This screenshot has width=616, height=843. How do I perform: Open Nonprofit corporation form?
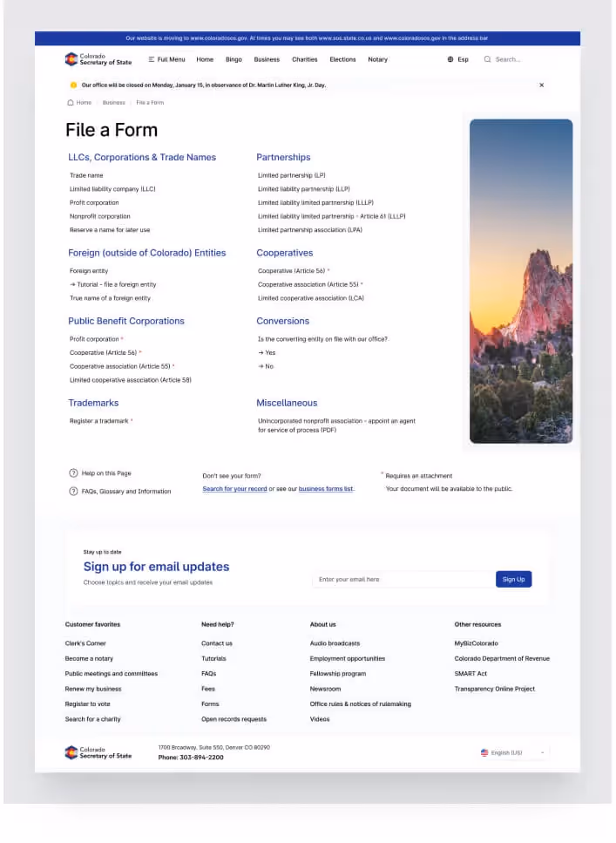[x=100, y=216]
